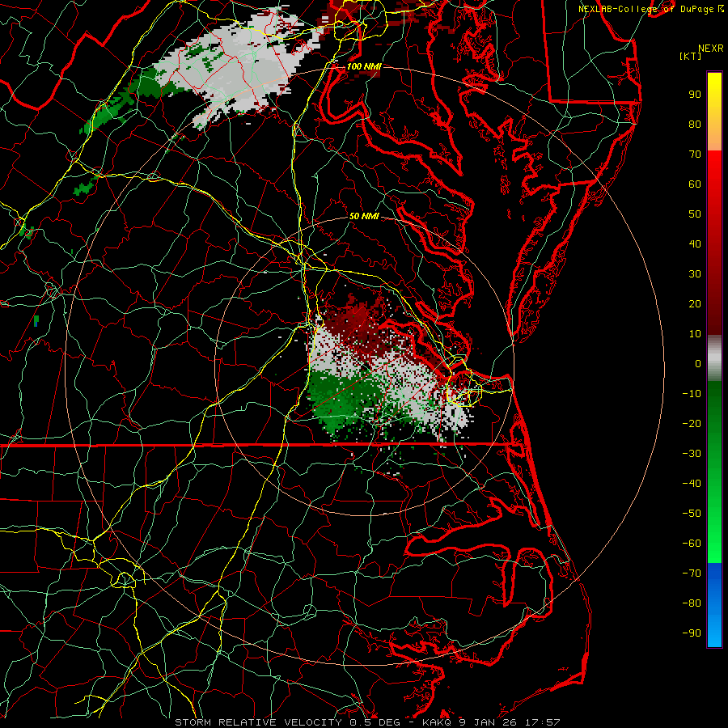Click the -50 value on the velocity scale
728x728 pixels.
(692, 514)
